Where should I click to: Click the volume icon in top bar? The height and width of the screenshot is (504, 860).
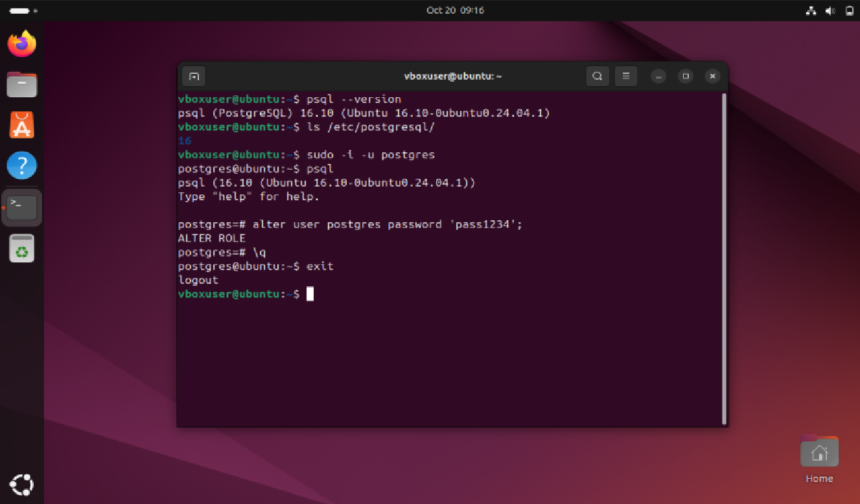[830, 11]
